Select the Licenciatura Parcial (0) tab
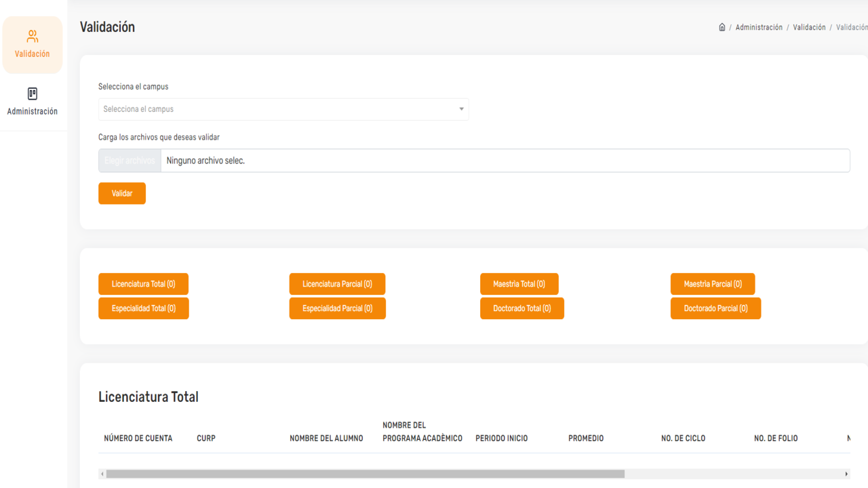This screenshot has height=488, width=868. (x=337, y=284)
